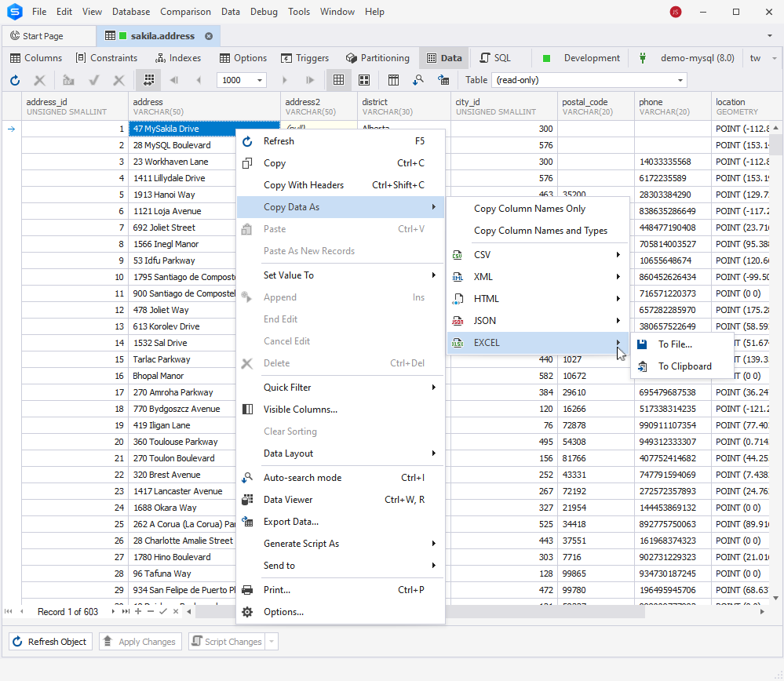Click the address_id column header
Screen dimensions: 784x681
point(75,107)
